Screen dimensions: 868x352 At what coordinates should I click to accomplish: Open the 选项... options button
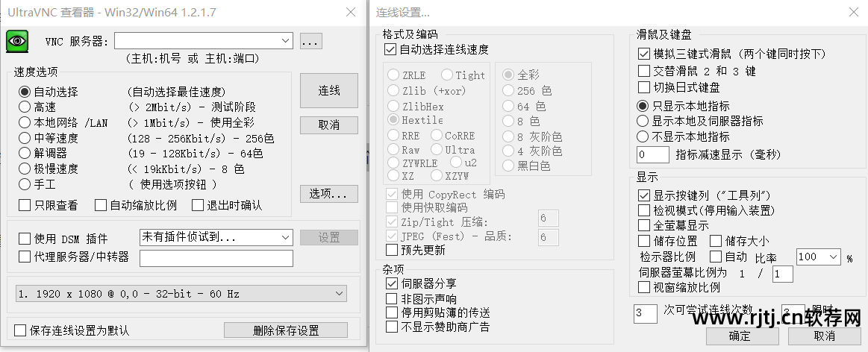(329, 194)
